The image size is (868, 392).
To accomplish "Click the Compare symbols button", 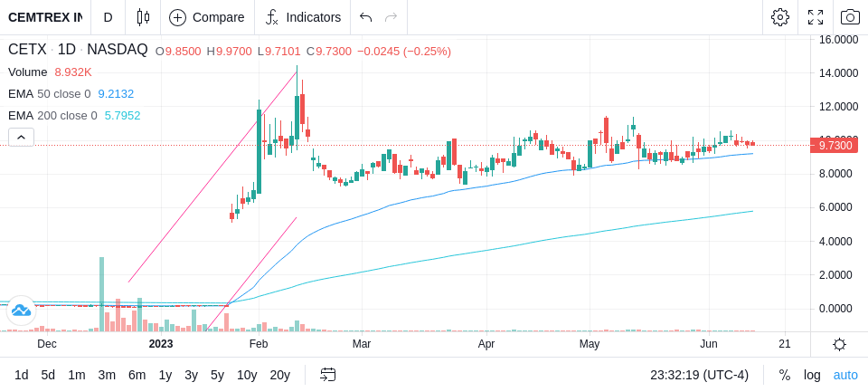I will pyautogui.click(x=207, y=17).
